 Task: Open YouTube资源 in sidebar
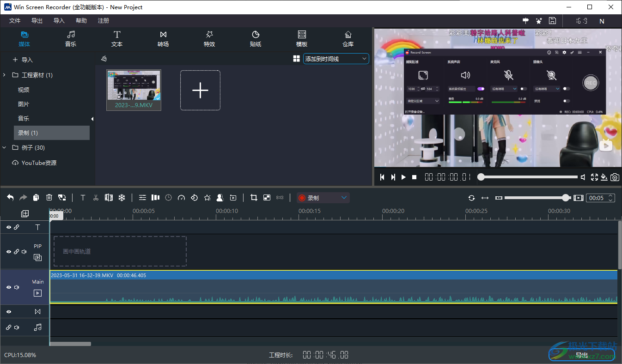34,163
